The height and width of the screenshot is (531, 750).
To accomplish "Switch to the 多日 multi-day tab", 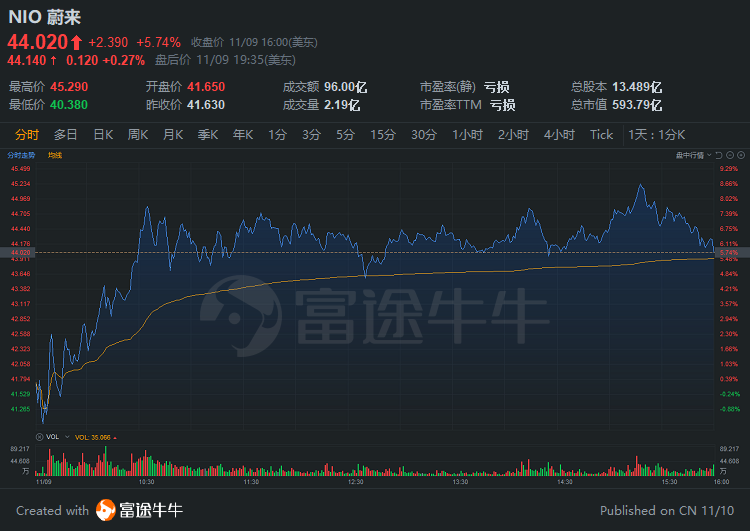I will click(x=66, y=135).
